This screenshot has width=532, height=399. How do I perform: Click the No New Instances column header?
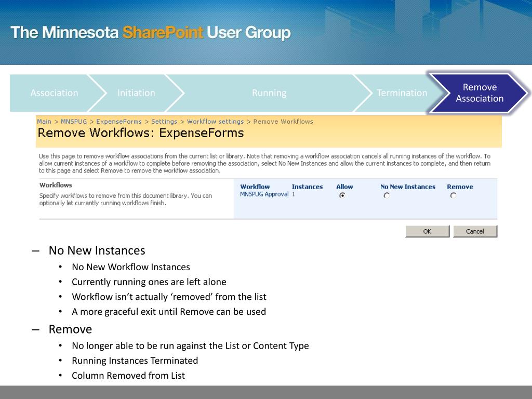coord(408,187)
